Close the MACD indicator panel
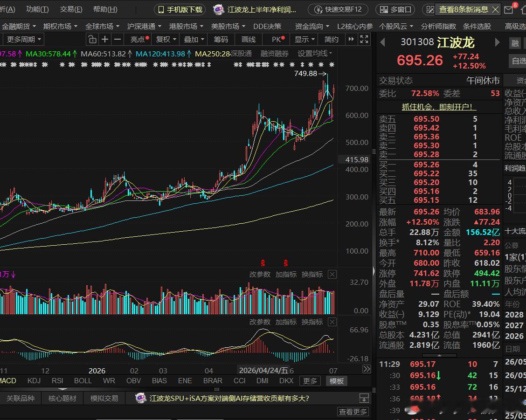 332,323
